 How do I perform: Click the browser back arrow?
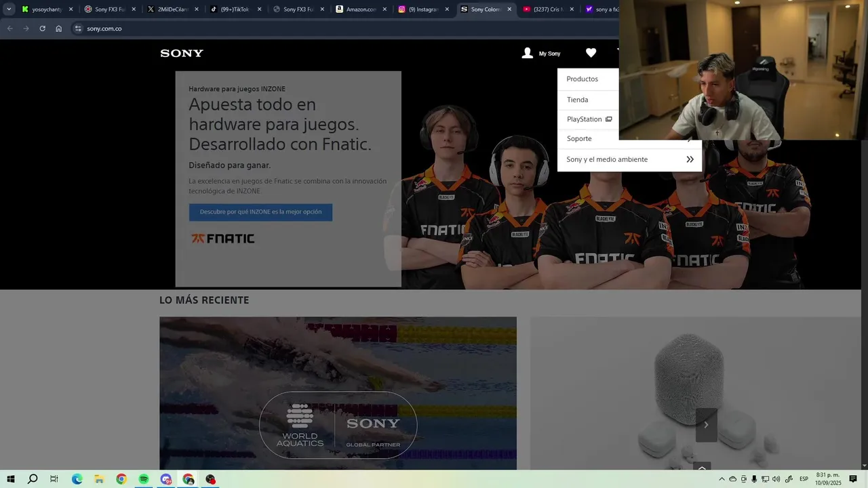(x=9, y=28)
